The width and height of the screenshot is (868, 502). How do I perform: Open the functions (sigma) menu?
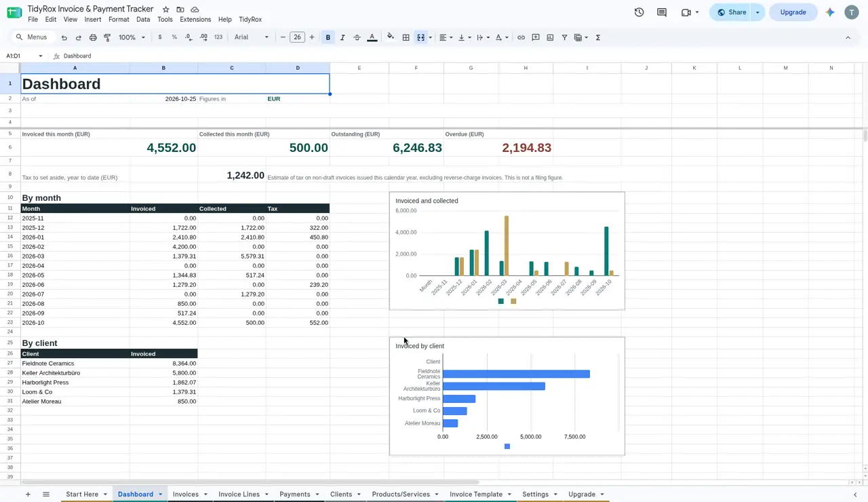pos(598,37)
